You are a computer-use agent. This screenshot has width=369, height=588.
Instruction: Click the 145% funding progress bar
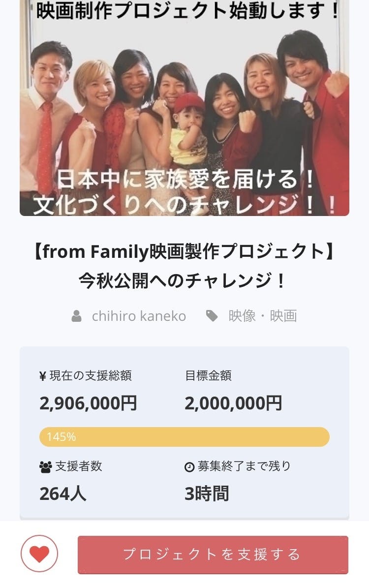[x=184, y=437]
